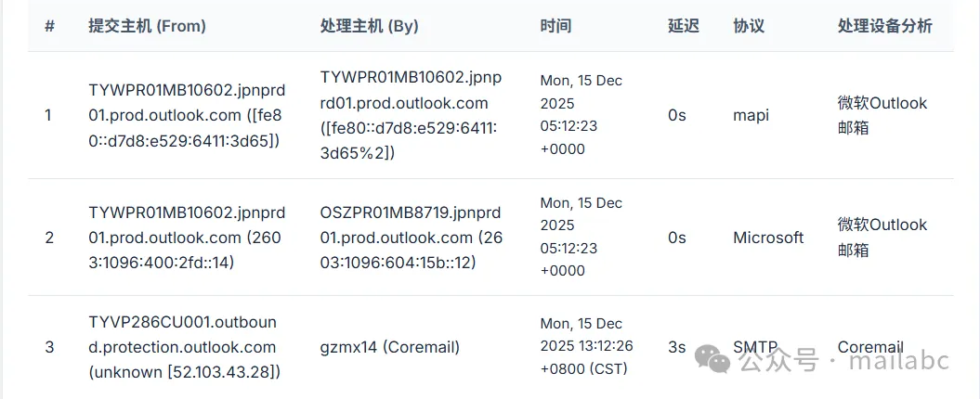Click the # column header
This screenshot has width=980, height=399.
49,26
